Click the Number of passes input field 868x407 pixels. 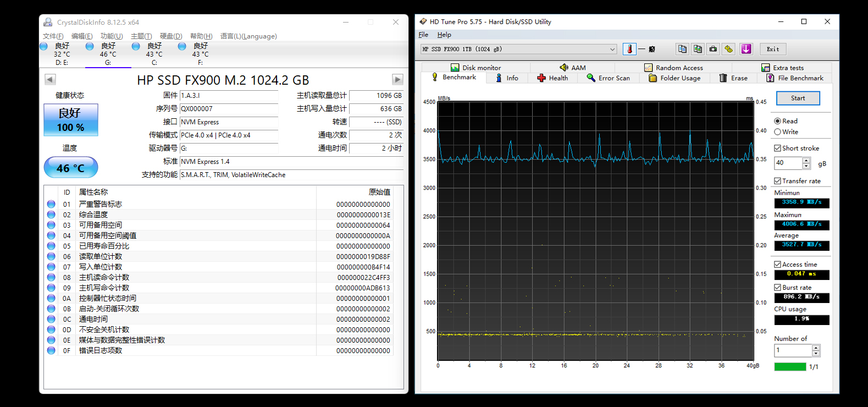[793, 350]
